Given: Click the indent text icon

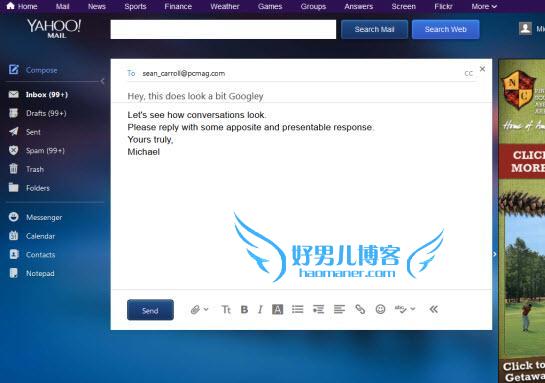Looking at the screenshot, I should (x=318, y=309).
